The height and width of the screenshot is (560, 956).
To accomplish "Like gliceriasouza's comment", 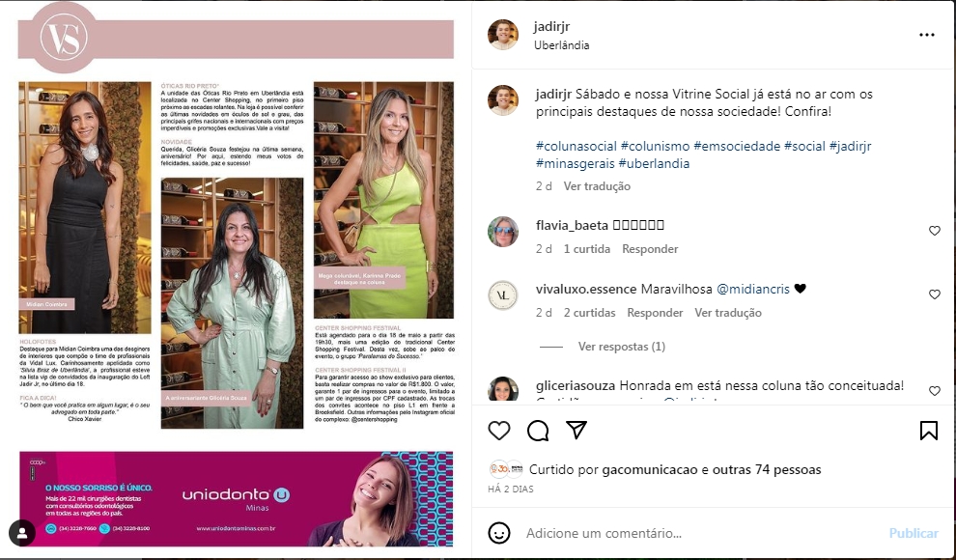I will [x=934, y=391].
